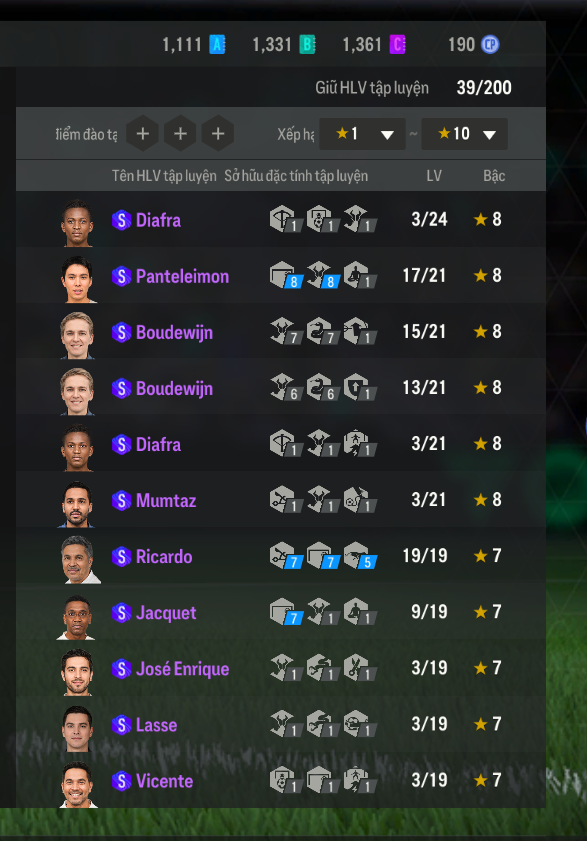Click the purple C ticket currency icon

[x=397, y=45]
